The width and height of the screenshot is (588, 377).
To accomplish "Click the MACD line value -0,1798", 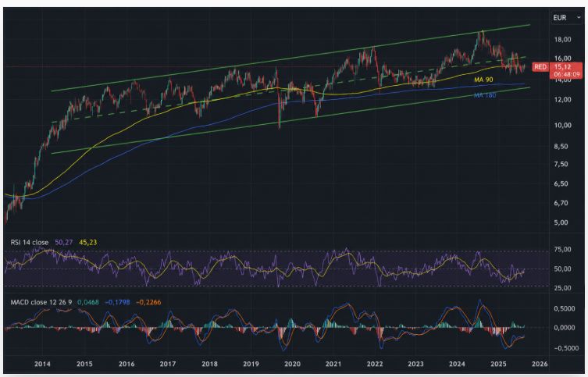I will 117,302.
